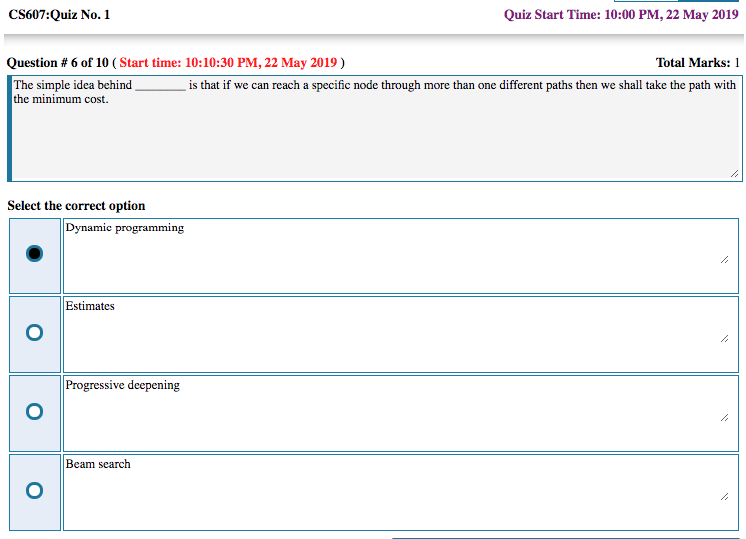Click resize handle of question text box
This screenshot has height=539, width=746.
[734, 173]
